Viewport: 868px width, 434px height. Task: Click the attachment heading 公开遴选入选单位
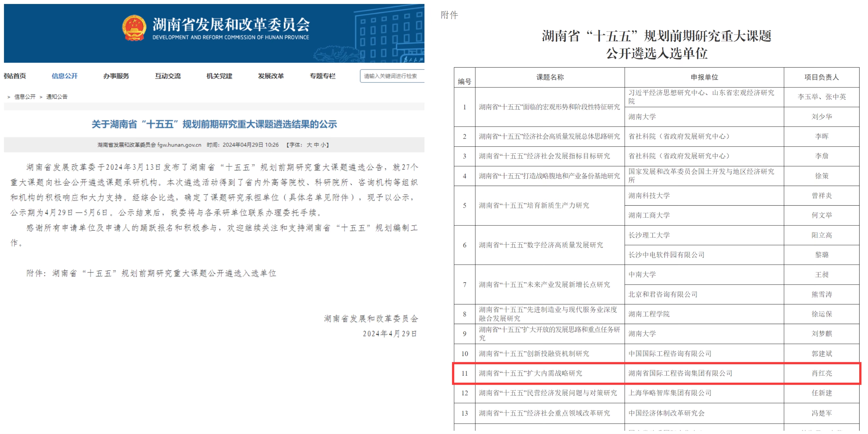pos(656,53)
